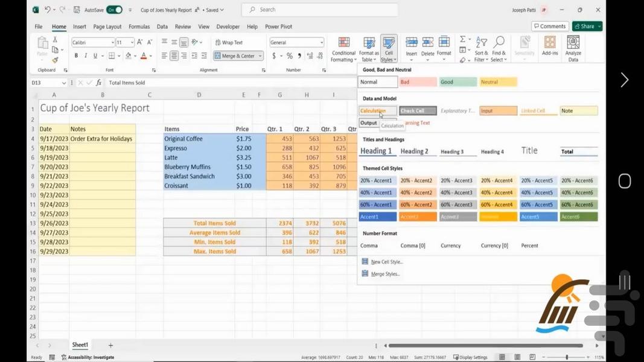The image size is (644, 362).
Task: Toggle Wrap Text on selected cells
Action: coord(229,42)
